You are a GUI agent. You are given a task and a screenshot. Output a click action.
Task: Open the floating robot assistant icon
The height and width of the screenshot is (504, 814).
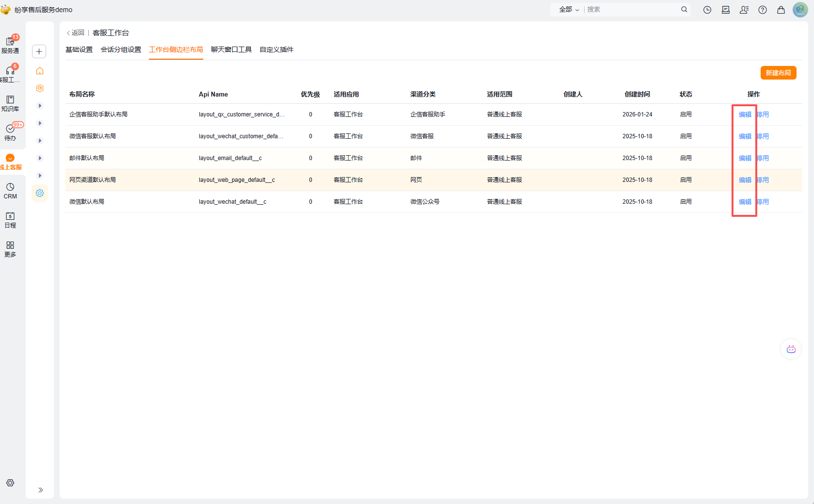point(791,349)
